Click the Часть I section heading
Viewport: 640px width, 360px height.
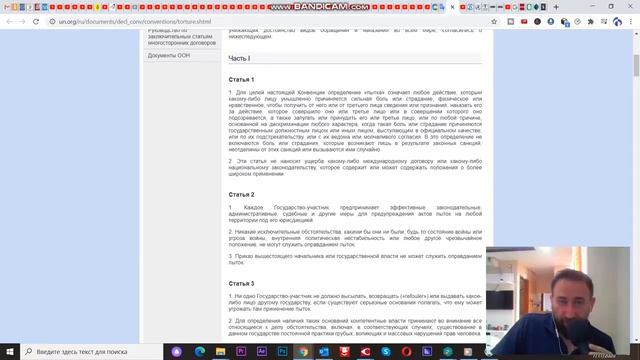tap(239, 58)
